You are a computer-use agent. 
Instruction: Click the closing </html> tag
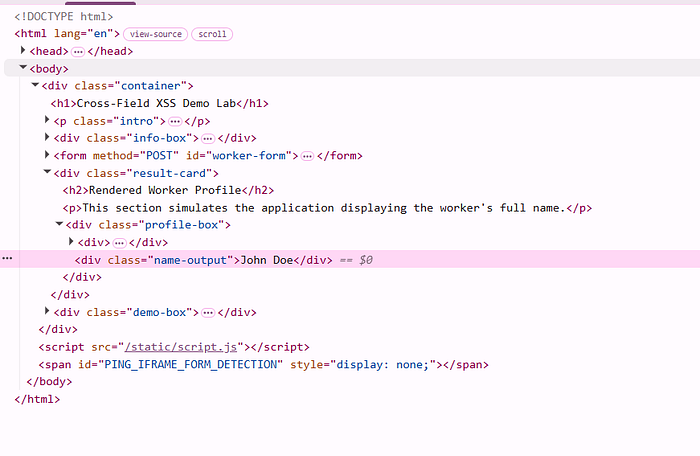click(37, 399)
